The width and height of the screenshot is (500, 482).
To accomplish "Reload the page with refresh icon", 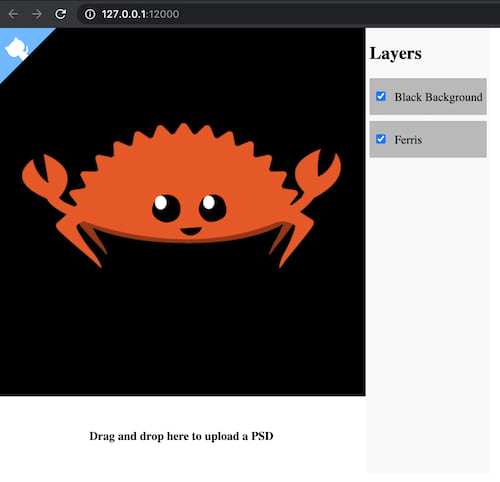I will (x=60, y=14).
